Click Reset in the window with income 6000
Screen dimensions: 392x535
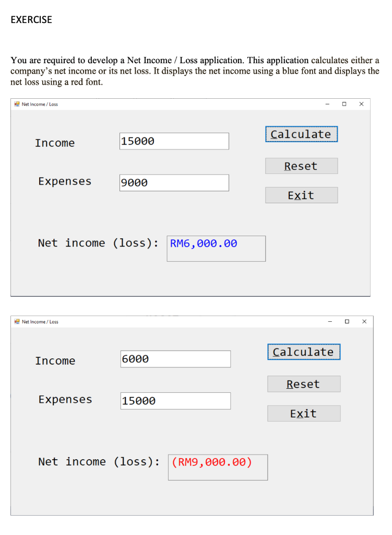pos(304,384)
